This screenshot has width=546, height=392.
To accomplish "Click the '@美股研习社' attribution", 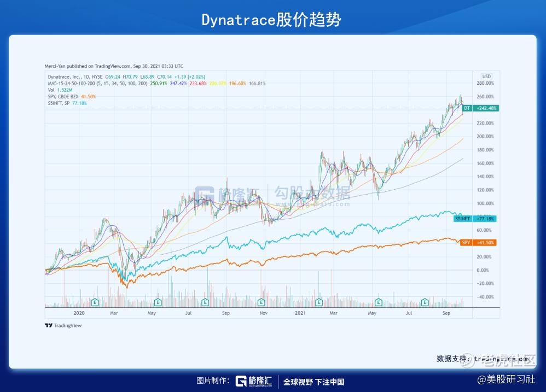I will (x=506, y=379).
